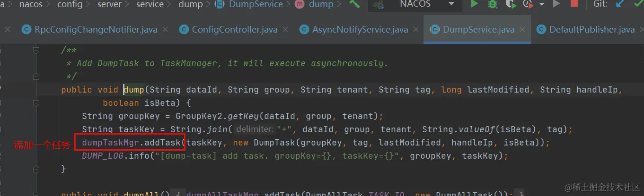This screenshot has height=196, width=644.
Task: Open the NACOS run configuration dropdown
Action: click(x=415, y=4)
